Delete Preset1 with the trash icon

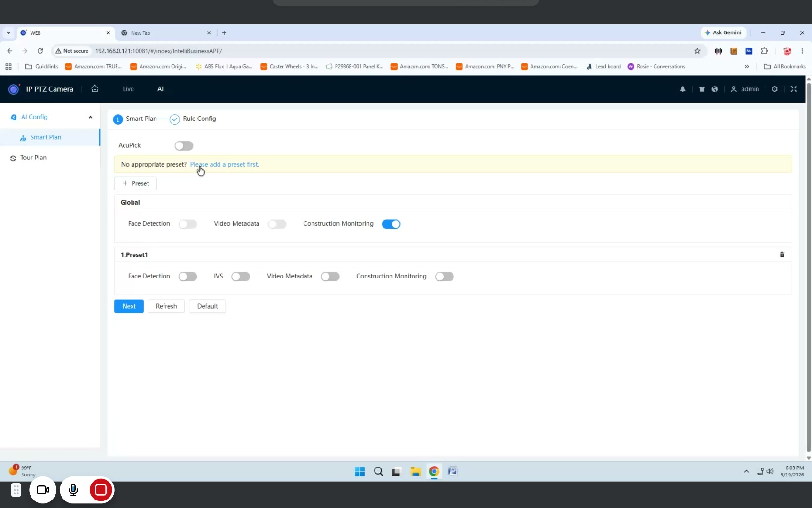(782, 254)
